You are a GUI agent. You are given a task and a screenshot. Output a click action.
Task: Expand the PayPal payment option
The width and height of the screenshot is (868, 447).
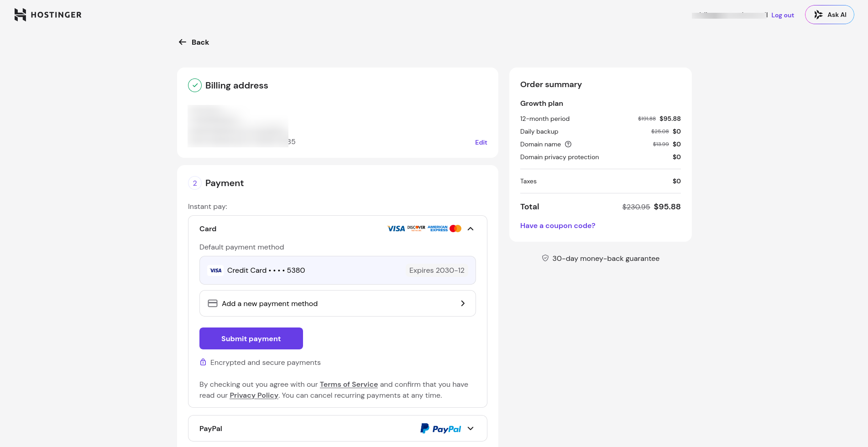338,428
